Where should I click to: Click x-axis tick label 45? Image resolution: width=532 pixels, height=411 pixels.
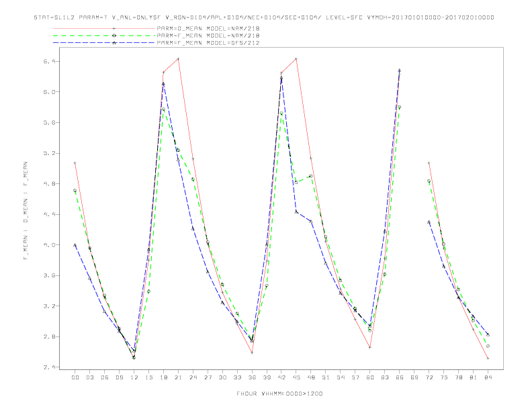click(296, 377)
